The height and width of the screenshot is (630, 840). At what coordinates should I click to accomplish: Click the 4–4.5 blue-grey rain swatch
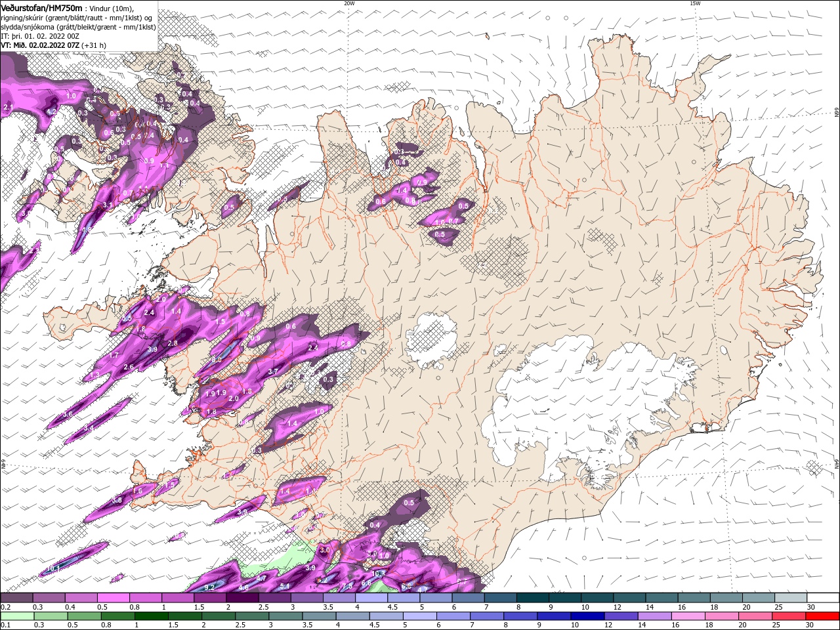353,616
